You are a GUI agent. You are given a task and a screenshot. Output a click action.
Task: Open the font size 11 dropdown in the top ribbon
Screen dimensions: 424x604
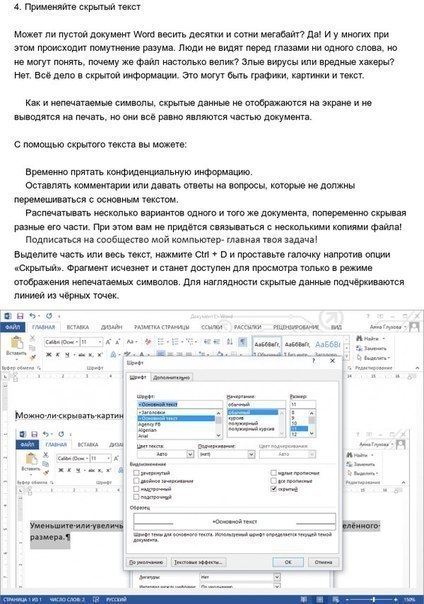(x=100, y=342)
